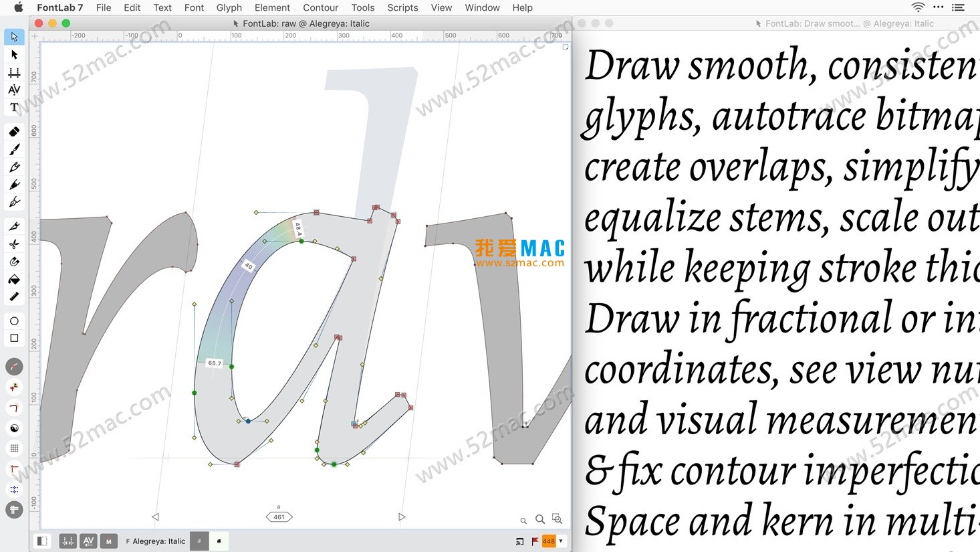Open the flag dropdown arrow beside 448
The width and height of the screenshot is (980, 552).
point(561,541)
